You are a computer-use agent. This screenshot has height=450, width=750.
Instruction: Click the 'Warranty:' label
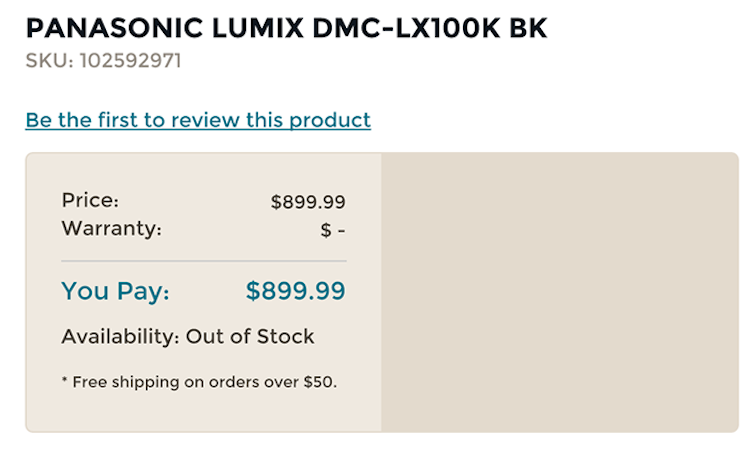coord(111,228)
